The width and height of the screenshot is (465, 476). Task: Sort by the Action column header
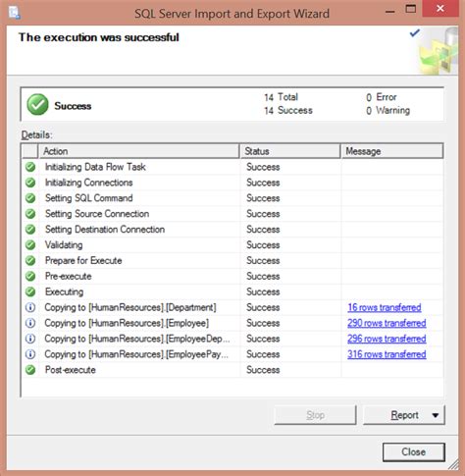pos(139,151)
